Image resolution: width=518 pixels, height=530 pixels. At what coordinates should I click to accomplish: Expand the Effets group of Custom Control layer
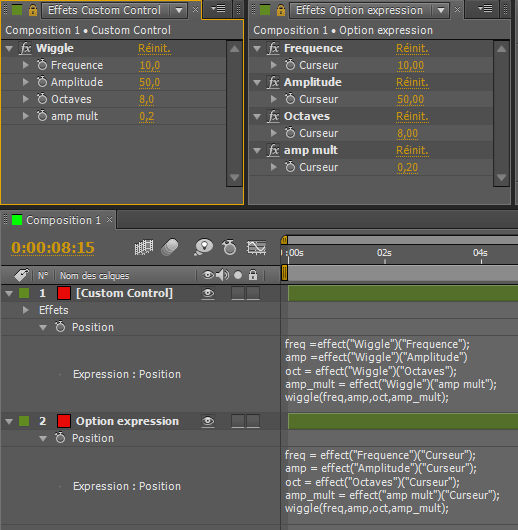click(25, 310)
